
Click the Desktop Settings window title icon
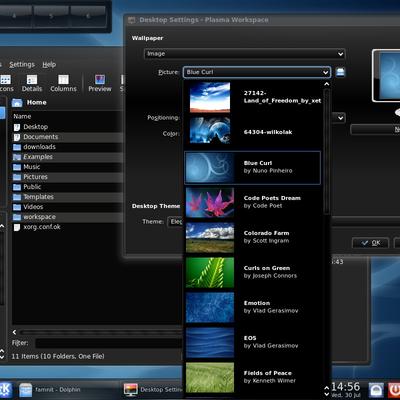132,20
